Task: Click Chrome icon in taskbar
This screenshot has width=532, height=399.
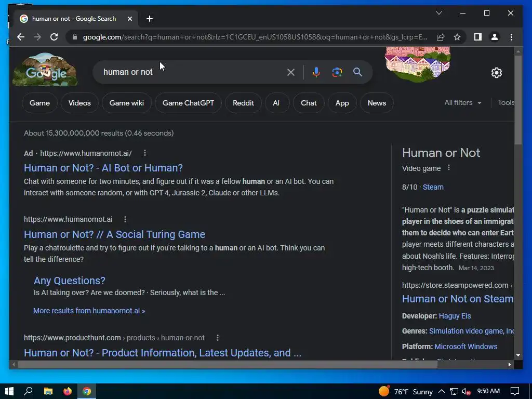Action: point(87,391)
